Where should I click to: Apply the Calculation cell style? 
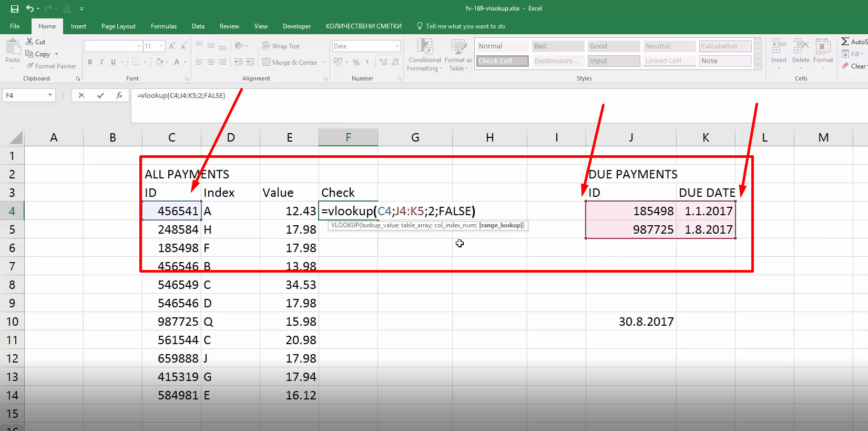725,46
